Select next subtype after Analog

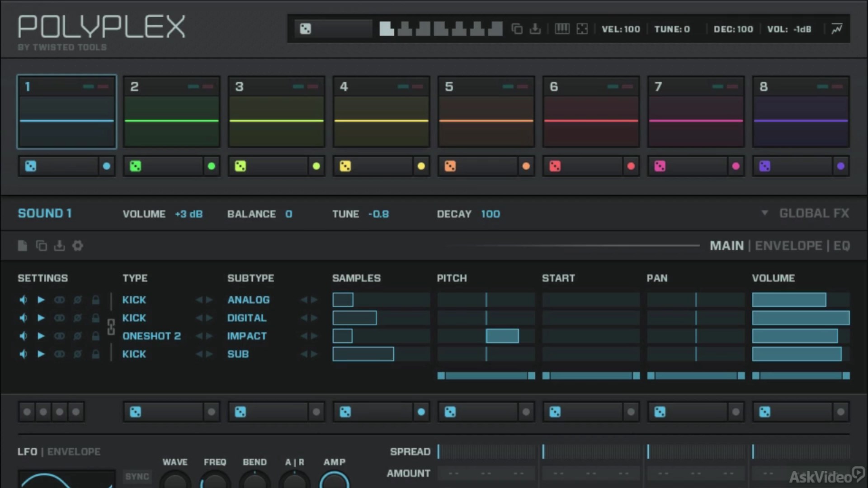click(x=314, y=300)
